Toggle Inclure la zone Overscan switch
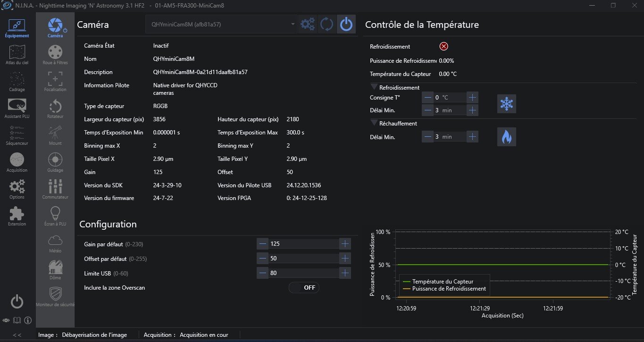This screenshot has height=342, width=644. coord(304,287)
